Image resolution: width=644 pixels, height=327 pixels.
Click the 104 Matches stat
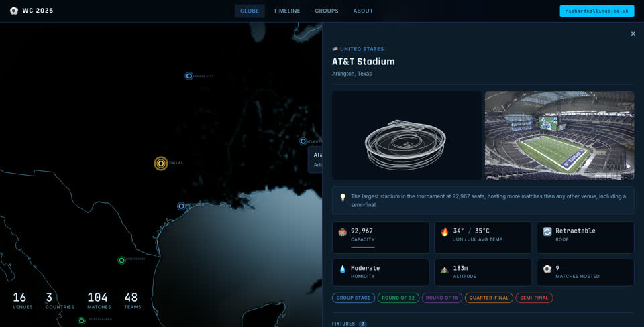pos(99,300)
